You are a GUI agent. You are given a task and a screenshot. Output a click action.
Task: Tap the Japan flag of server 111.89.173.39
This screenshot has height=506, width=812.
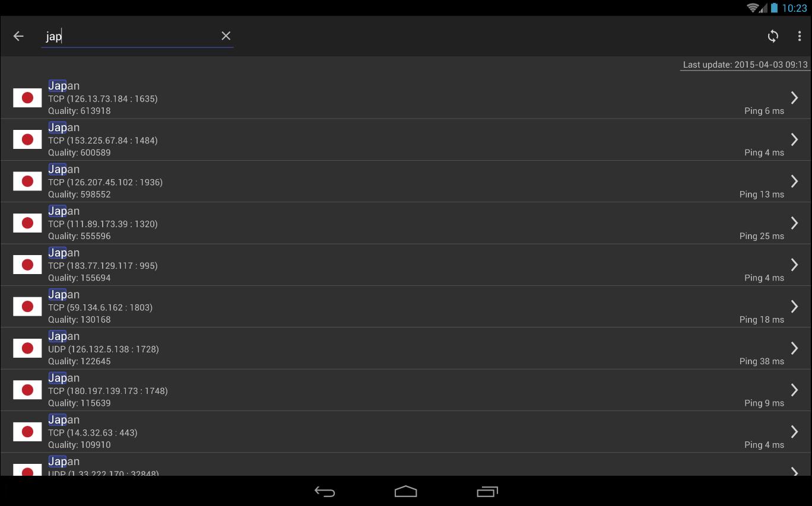[27, 223]
